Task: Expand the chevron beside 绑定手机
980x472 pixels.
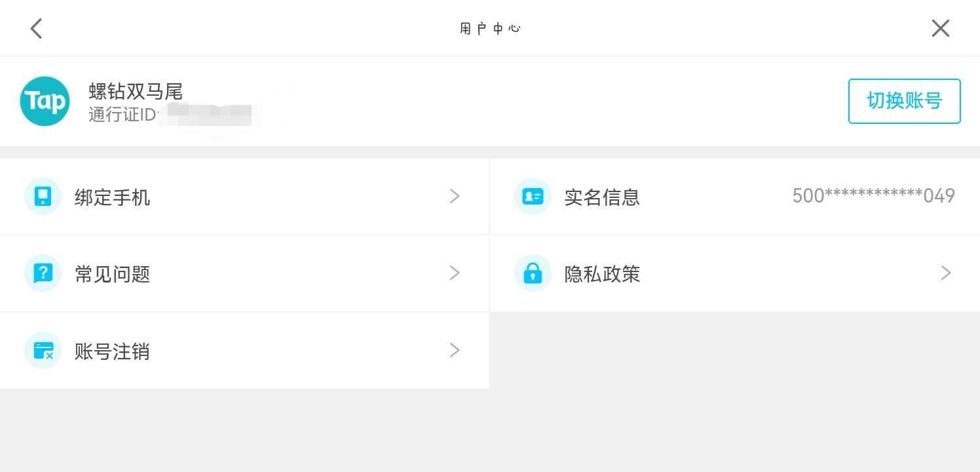Action: click(x=455, y=196)
